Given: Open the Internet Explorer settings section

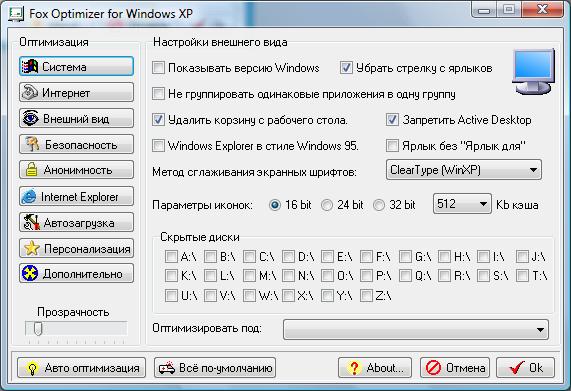Looking at the screenshot, I should click(x=76, y=197).
